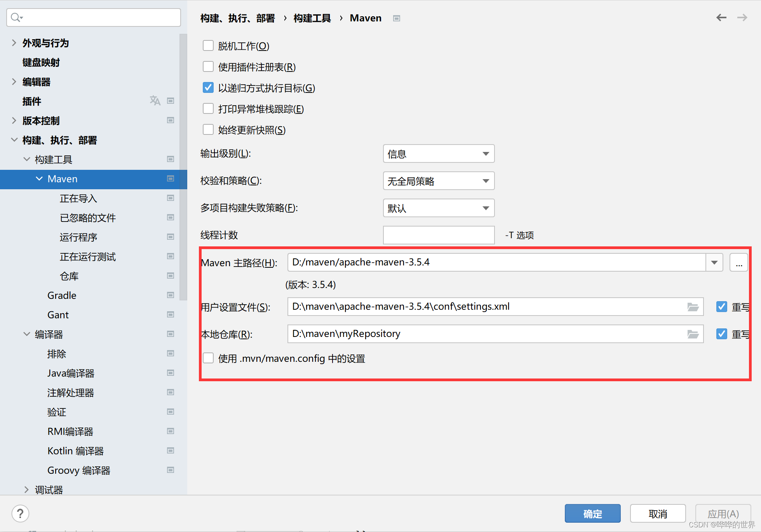Select Gradle in settings tree
Image resolution: width=761 pixels, height=532 pixels.
(62, 295)
